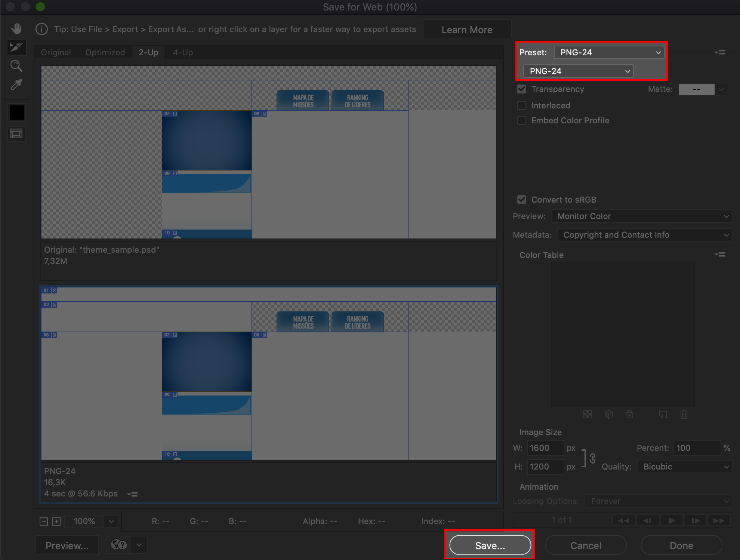Switch to the 4-Up tab

tap(183, 52)
